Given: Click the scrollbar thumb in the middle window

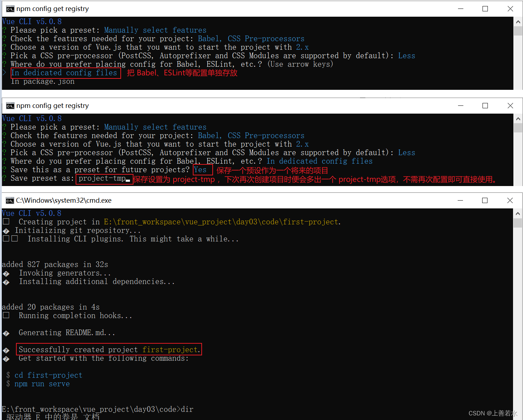Looking at the screenshot, I should (x=518, y=128).
